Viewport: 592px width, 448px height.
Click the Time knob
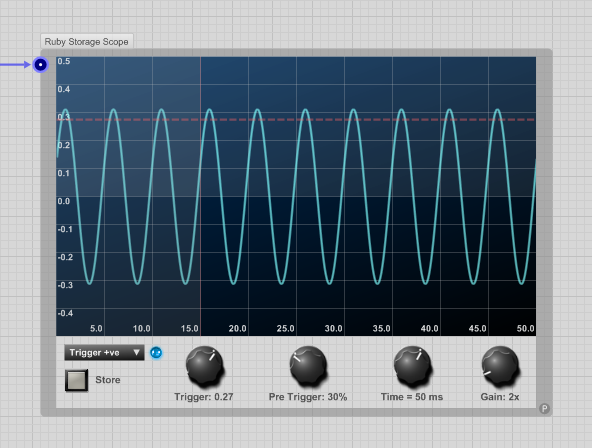click(412, 366)
